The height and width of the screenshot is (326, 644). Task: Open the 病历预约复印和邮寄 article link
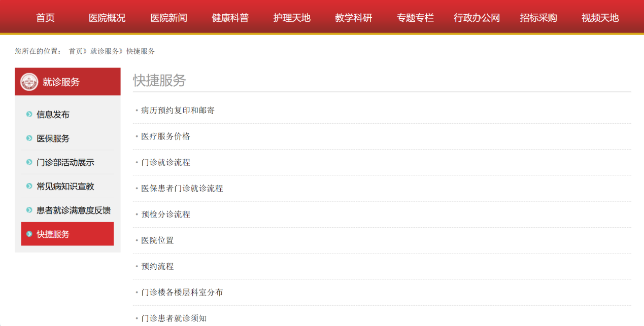tap(178, 110)
